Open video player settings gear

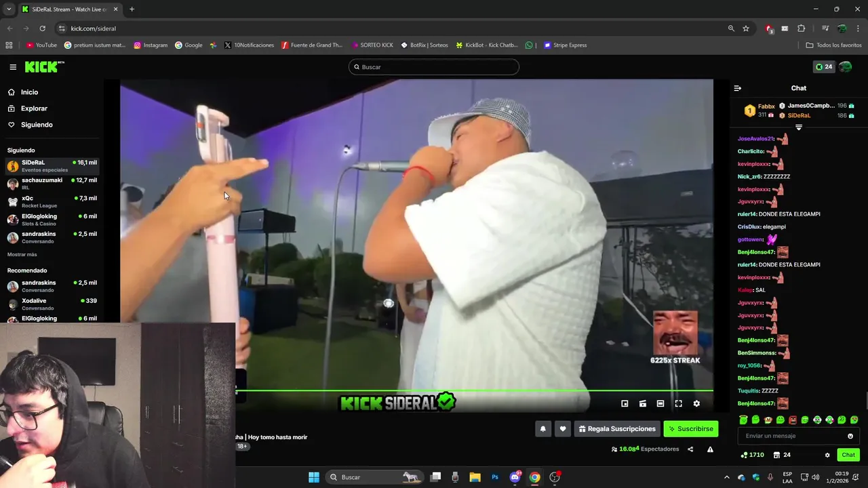pyautogui.click(x=696, y=403)
